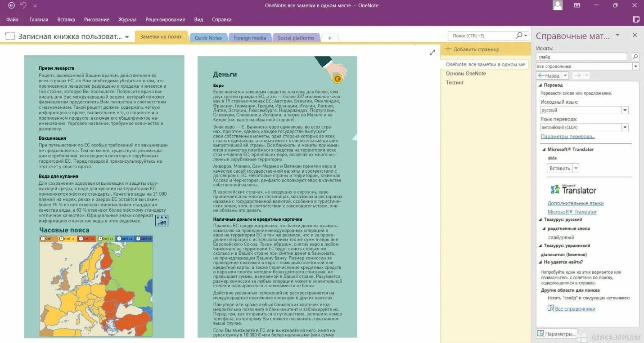Click the Вставить button
This screenshot has height=343, width=644.
click(x=560, y=168)
